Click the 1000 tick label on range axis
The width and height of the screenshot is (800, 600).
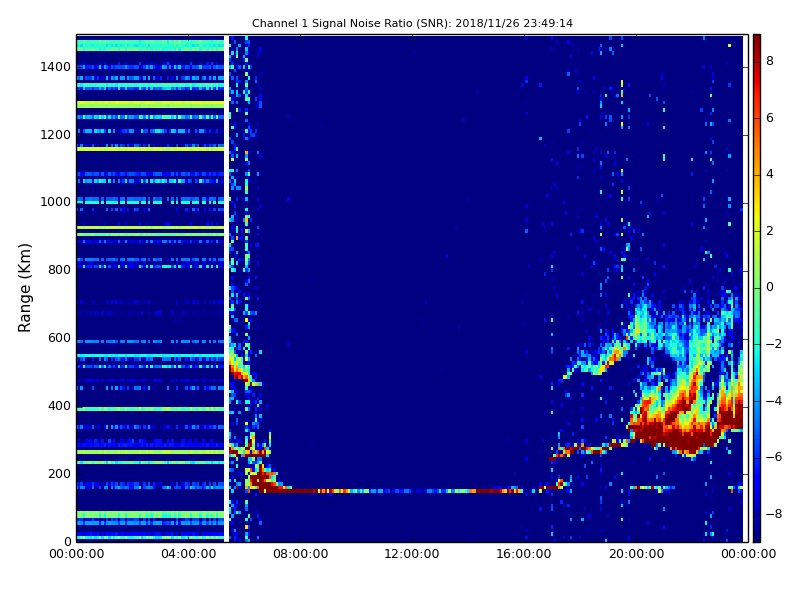55,202
